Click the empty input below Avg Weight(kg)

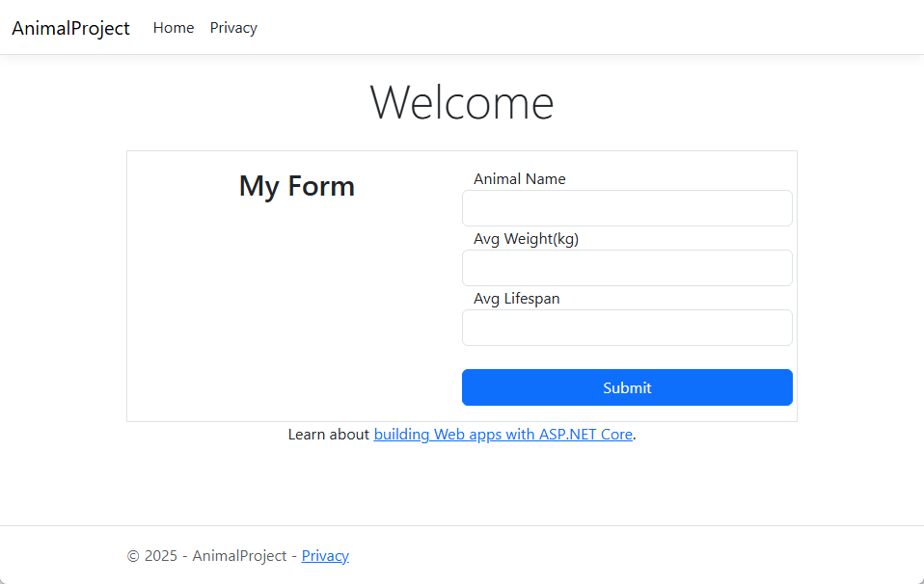[627, 268]
